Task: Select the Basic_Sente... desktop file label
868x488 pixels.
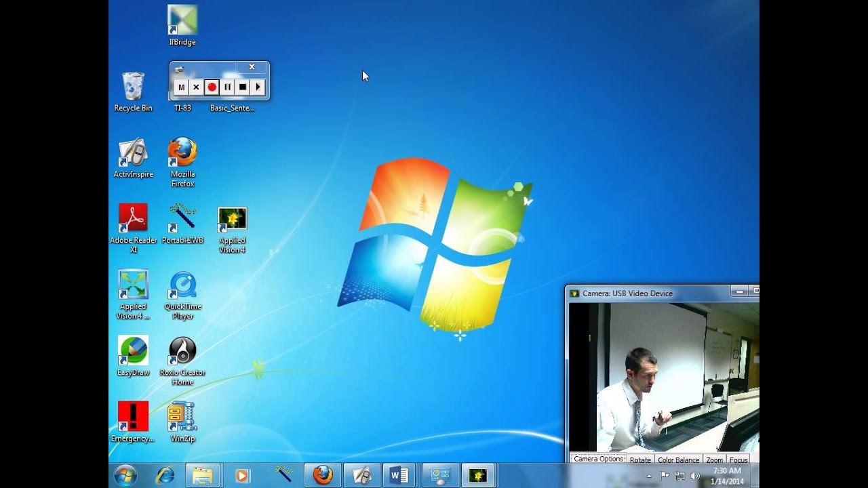Action: [x=232, y=108]
